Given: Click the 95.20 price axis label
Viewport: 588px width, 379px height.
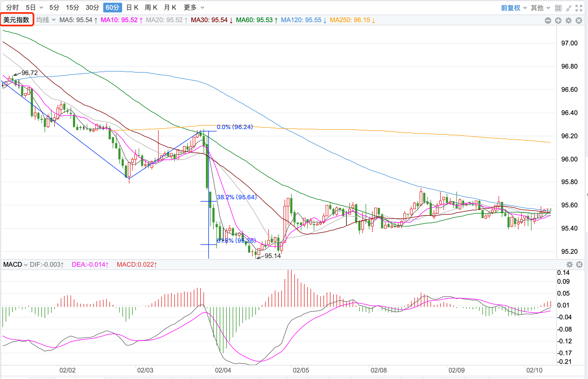Looking at the screenshot, I should click(x=569, y=251).
